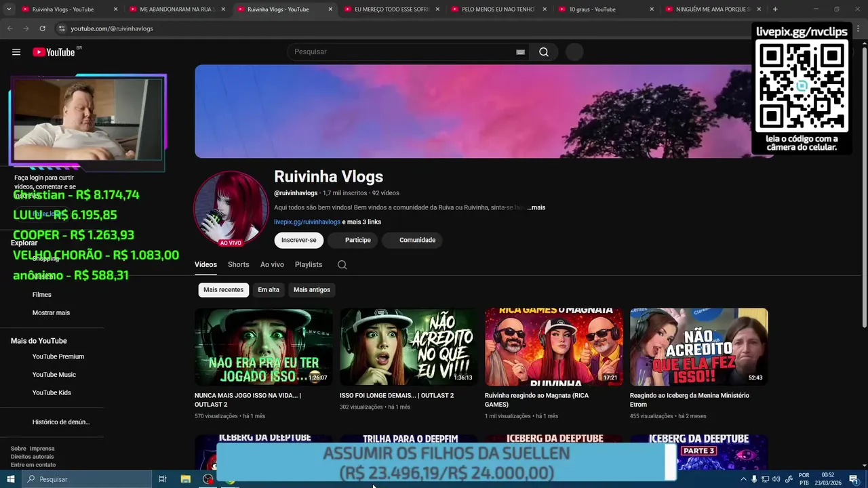The image size is (868, 488).
Task: Search within channel using magnifier icon
Action: coord(342,265)
